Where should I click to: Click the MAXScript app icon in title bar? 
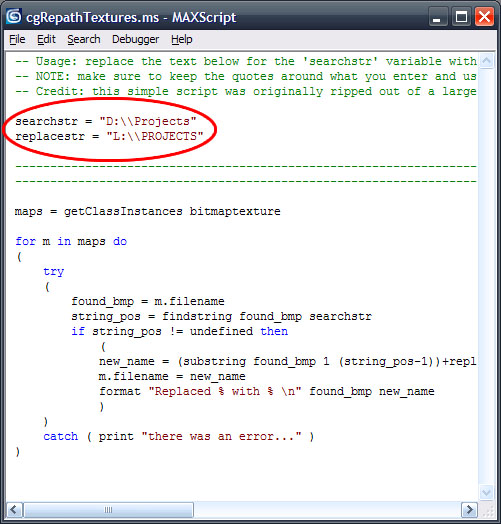[x=14, y=16]
